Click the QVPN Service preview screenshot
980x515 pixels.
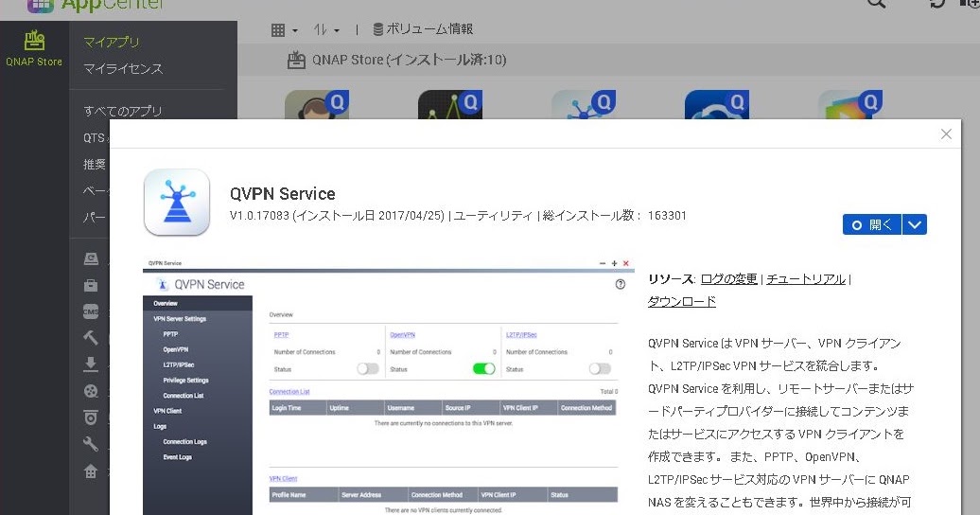click(388, 386)
